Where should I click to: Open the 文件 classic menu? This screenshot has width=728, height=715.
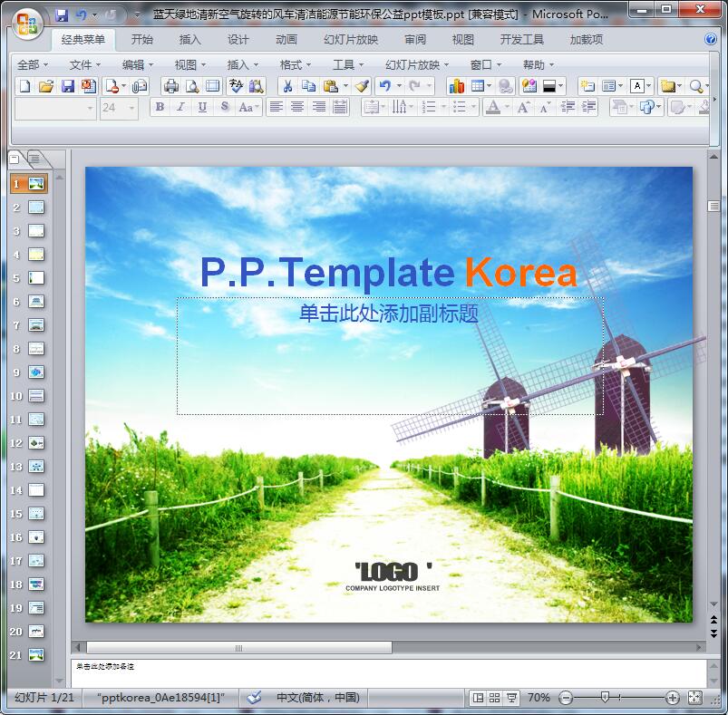[84, 65]
